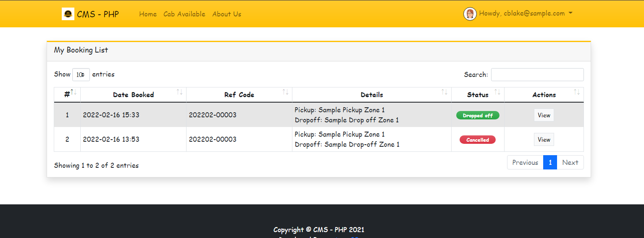644x238 pixels.
Task: Sort by Status column arrows
Action: [x=497, y=92]
